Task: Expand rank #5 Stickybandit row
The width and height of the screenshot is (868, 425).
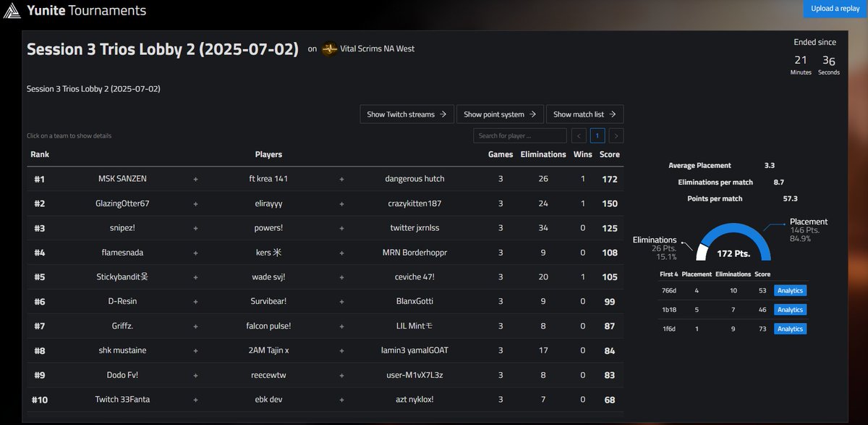Action: [x=324, y=277]
